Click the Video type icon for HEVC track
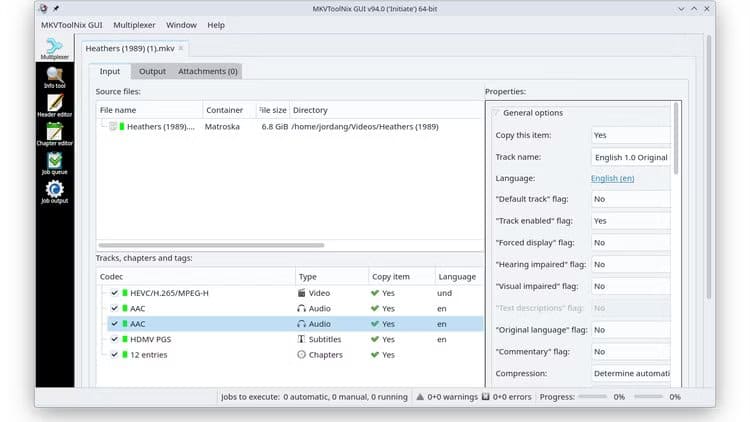750x422 pixels. click(x=301, y=293)
